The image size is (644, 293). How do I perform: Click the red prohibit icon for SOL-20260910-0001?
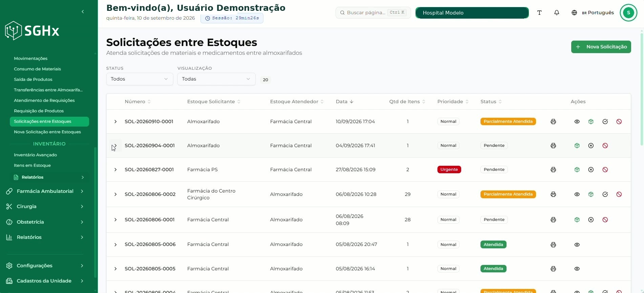coord(619,121)
